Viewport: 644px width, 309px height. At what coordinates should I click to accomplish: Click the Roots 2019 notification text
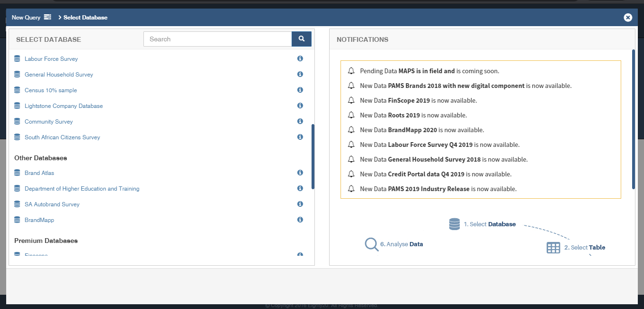pyautogui.click(x=413, y=116)
